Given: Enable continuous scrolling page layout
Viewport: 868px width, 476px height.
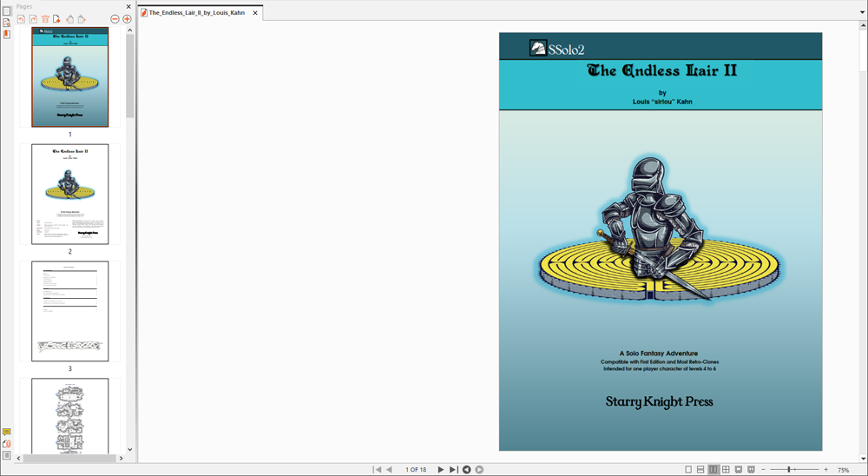Looking at the screenshot, I should coord(700,470).
